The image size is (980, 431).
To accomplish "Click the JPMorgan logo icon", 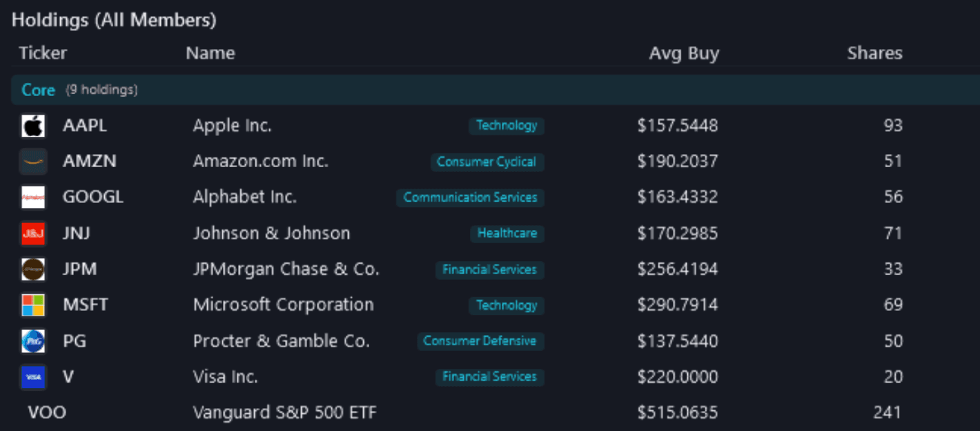I will [33, 269].
